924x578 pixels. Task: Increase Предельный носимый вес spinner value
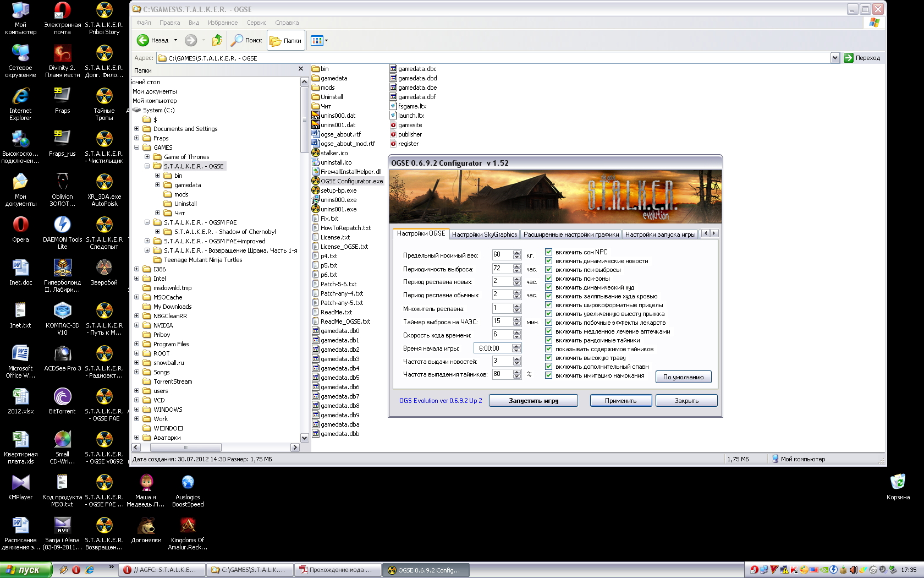point(516,253)
